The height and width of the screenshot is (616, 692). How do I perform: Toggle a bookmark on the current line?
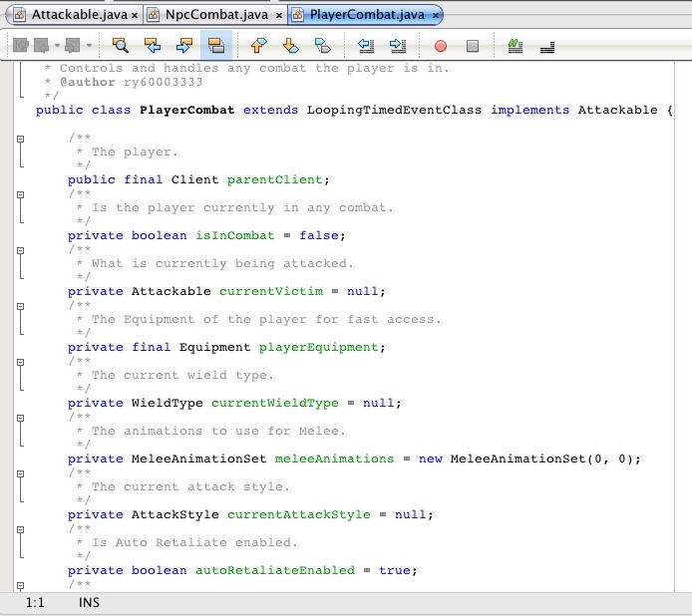pos(323,46)
